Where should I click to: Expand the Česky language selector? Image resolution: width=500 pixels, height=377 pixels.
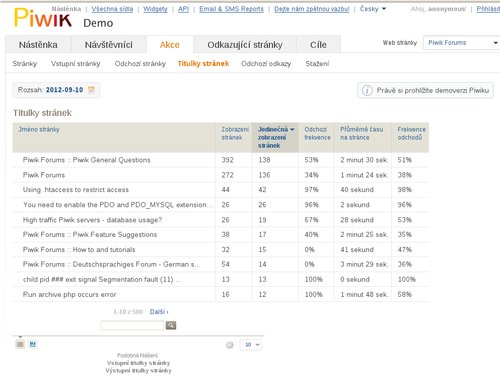pos(373,9)
